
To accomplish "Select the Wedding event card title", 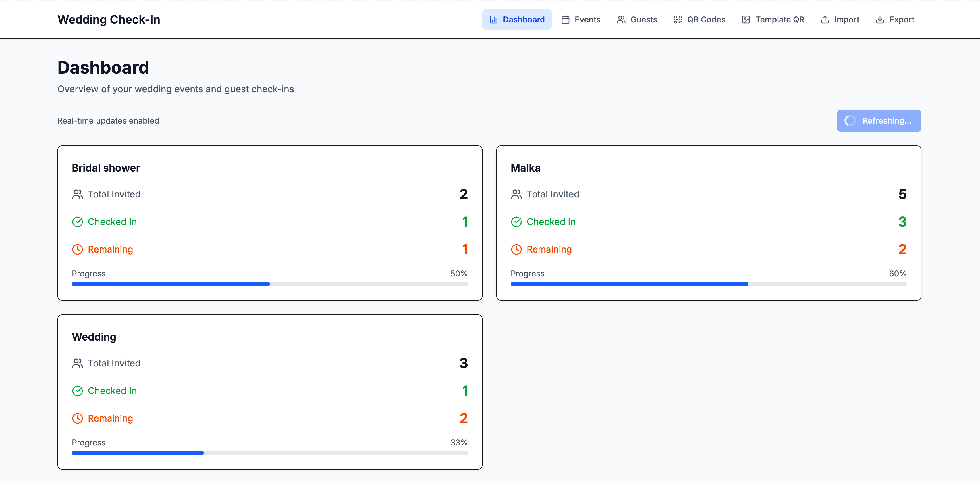I will coord(94,337).
